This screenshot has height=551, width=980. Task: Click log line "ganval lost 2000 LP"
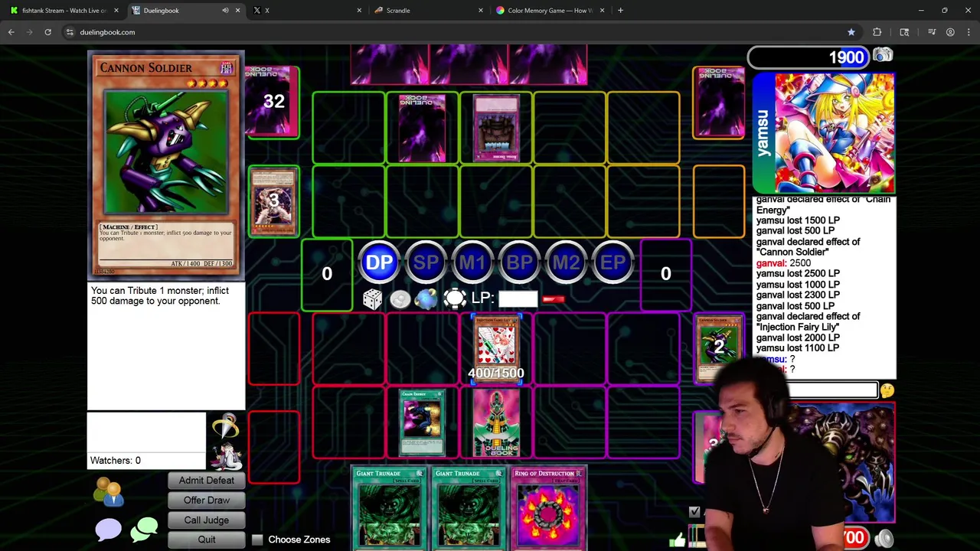pos(798,337)
